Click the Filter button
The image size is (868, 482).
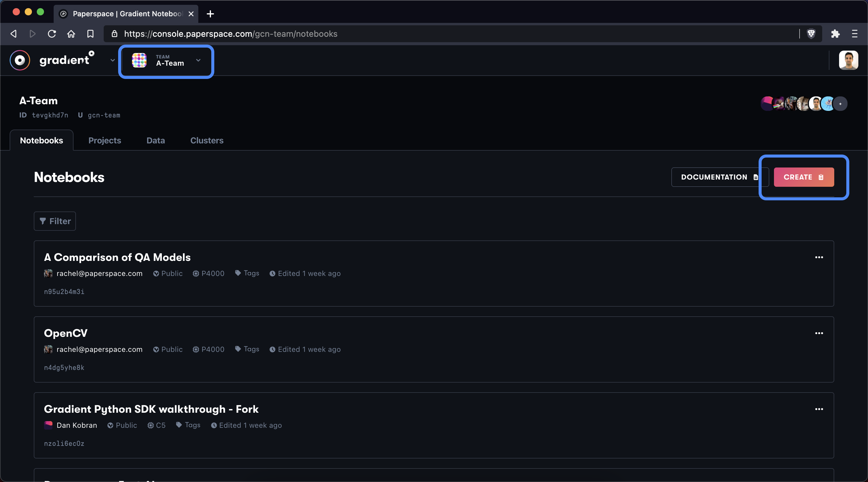[55, 221]
